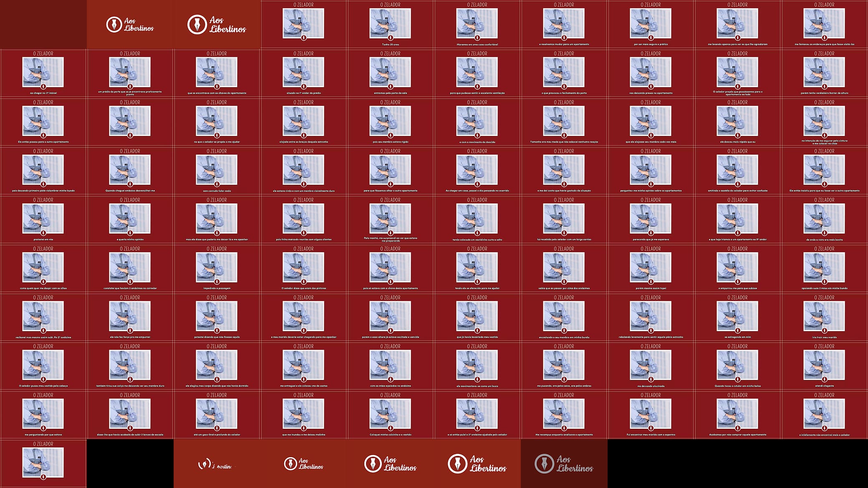
Task: Click microphone icon on 'por ser mais seguro e prático' frame
Action: point(651,38)
